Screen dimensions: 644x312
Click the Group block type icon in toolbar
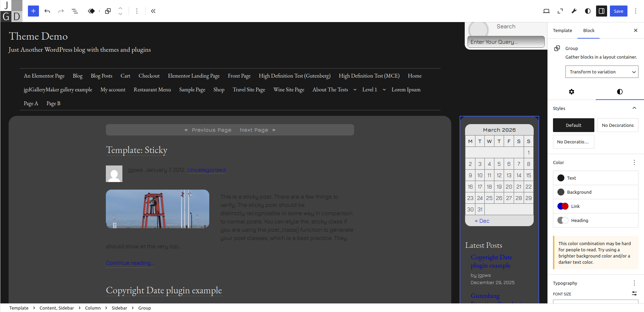[108, 11]
